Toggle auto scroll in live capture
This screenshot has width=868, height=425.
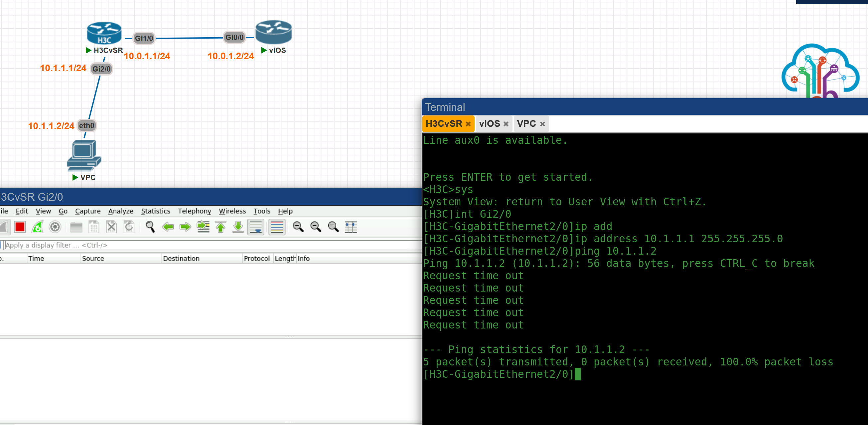(256, 227)
